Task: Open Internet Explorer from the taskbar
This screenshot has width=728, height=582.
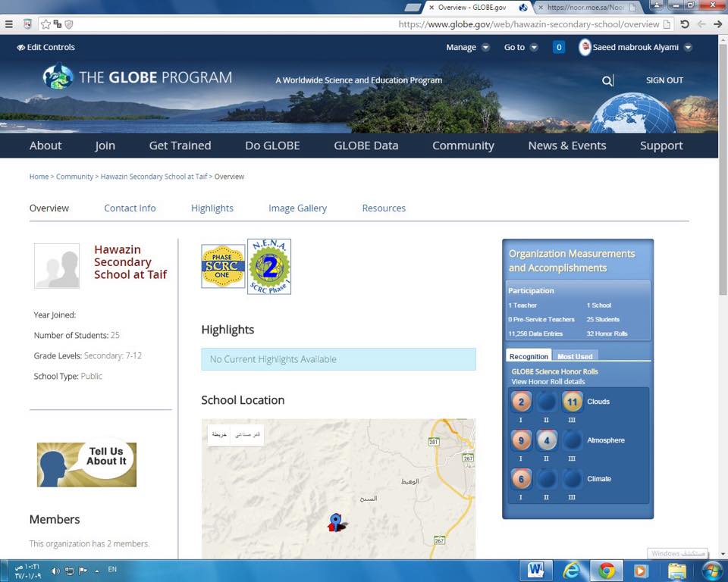Action: pos(572,571)
